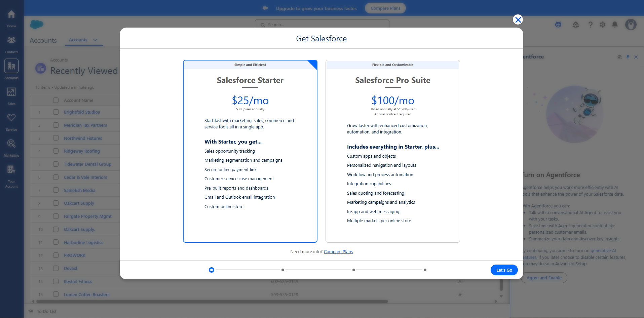Click the Recently Viewed accounts list icon
Screen dimensions: 644x318
click(41, 69)
